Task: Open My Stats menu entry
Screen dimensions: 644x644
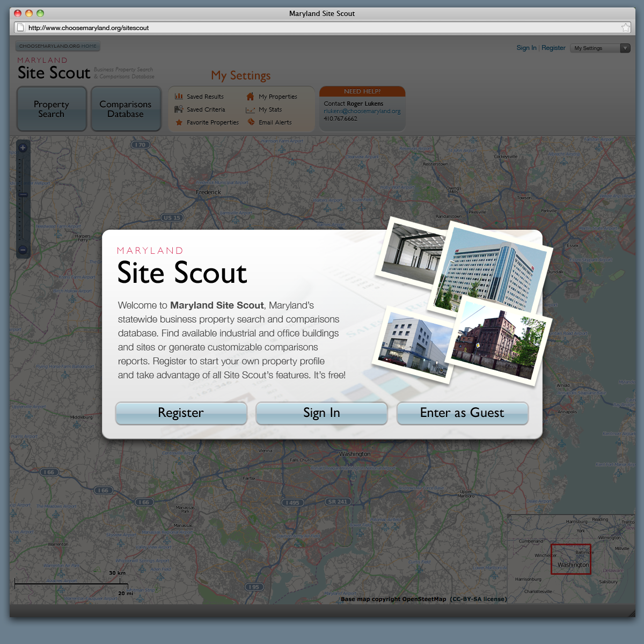Action: 270,109
